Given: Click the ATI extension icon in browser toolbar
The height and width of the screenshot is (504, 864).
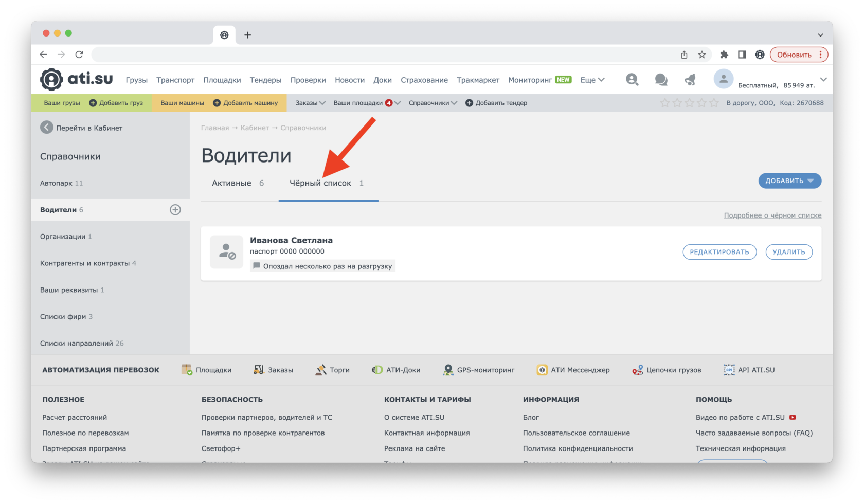Looking at the screenshot, I should [760, 55].
